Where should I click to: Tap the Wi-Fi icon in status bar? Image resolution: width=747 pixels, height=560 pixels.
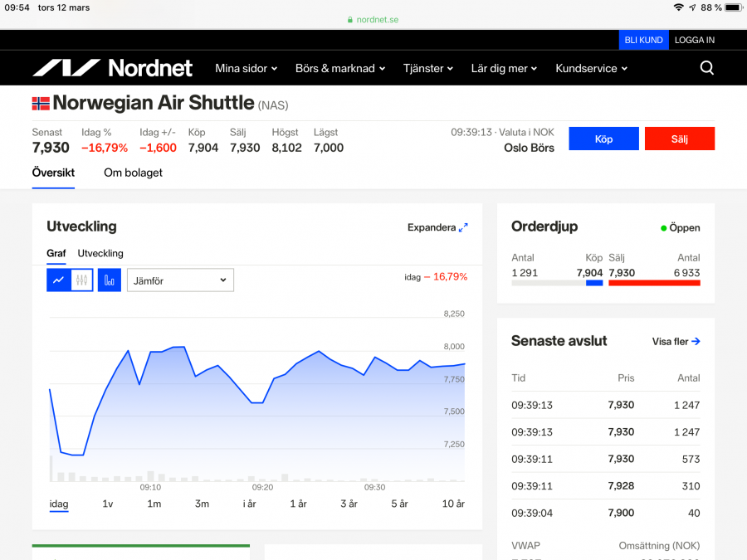[x=678, y=7]
